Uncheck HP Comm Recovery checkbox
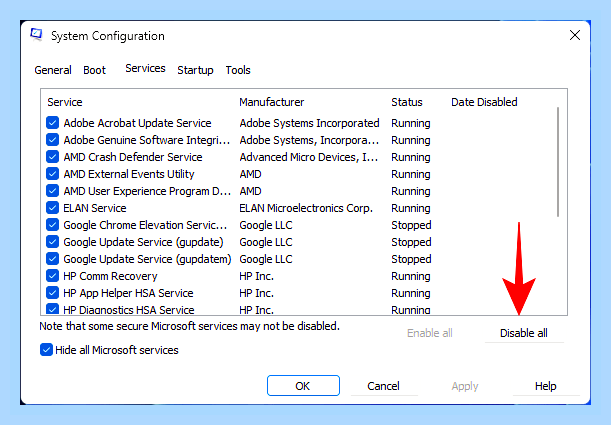Viewport: 611px width, 425px height. (x=53, y=276)
